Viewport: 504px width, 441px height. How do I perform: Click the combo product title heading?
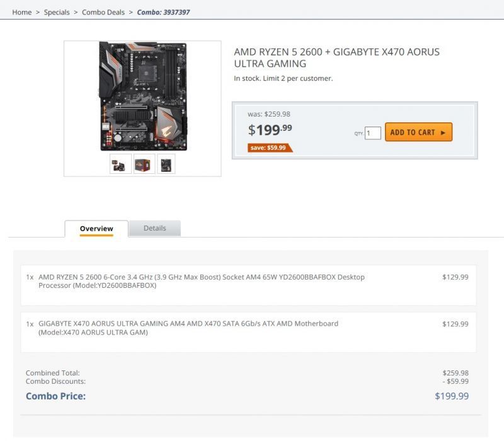tap(336, 58)
